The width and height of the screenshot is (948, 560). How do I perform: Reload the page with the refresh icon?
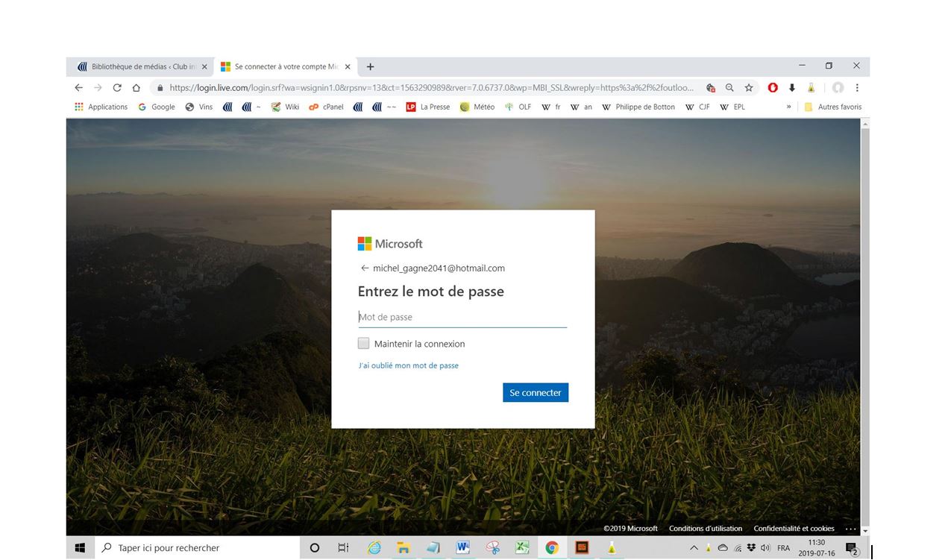117,87
